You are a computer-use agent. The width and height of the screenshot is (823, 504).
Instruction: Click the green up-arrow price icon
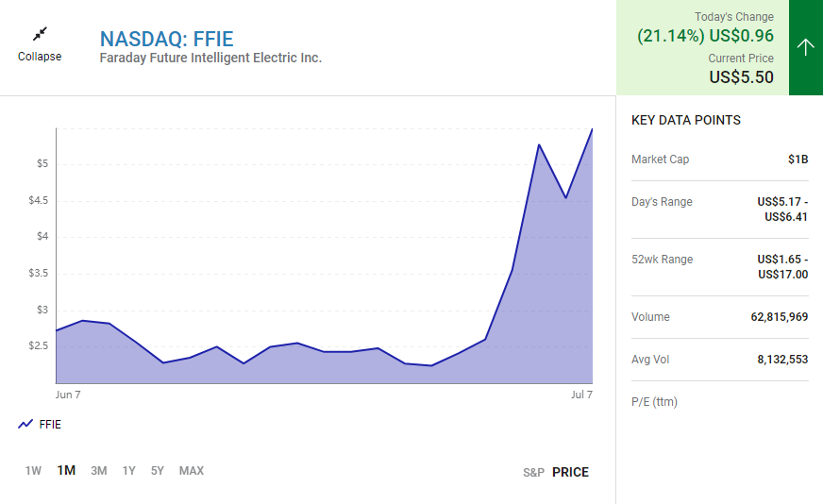[805, 47]
